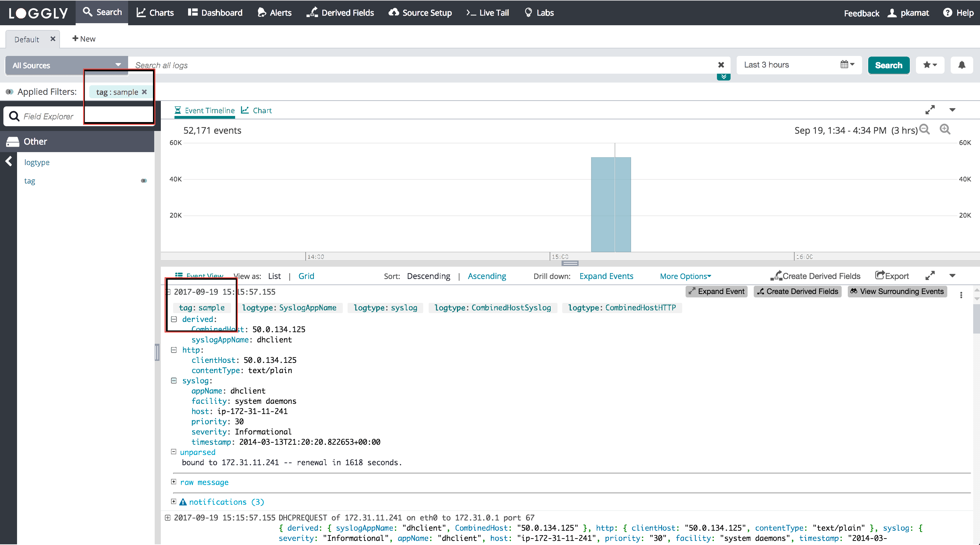Toggle the tag field filter indicator
Viewport: 980px width, 545px height.
(144, 180)
